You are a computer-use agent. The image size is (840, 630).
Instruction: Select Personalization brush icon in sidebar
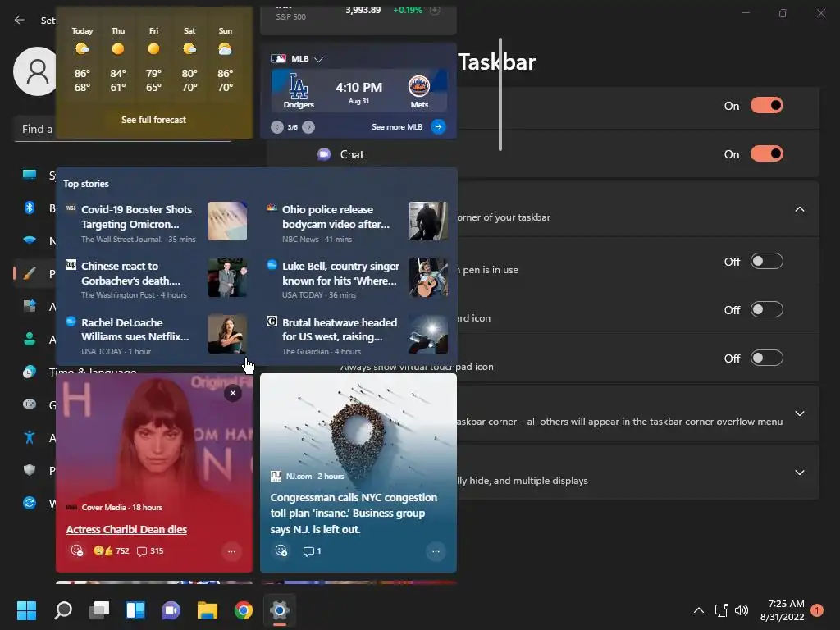[30, 274]
